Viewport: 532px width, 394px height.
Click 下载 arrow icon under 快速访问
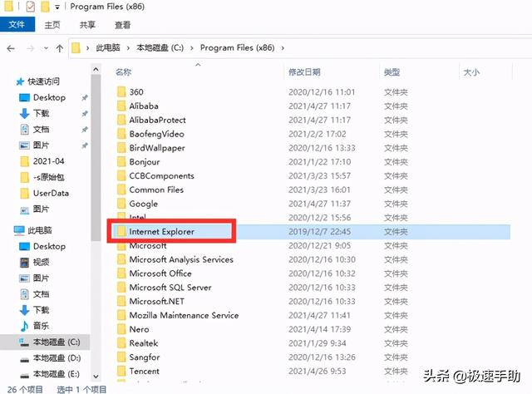[x=24, y=114]
